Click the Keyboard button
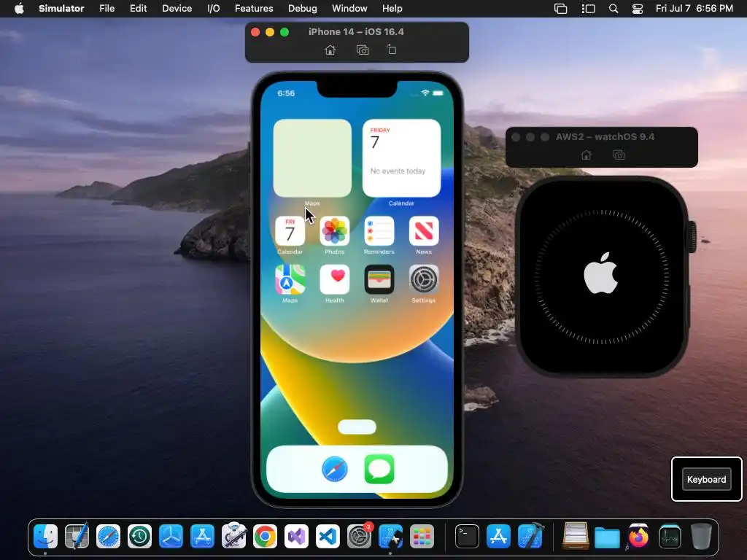This screenshot has width=747, height=560. pyautogui.click(x=706, y=480)
